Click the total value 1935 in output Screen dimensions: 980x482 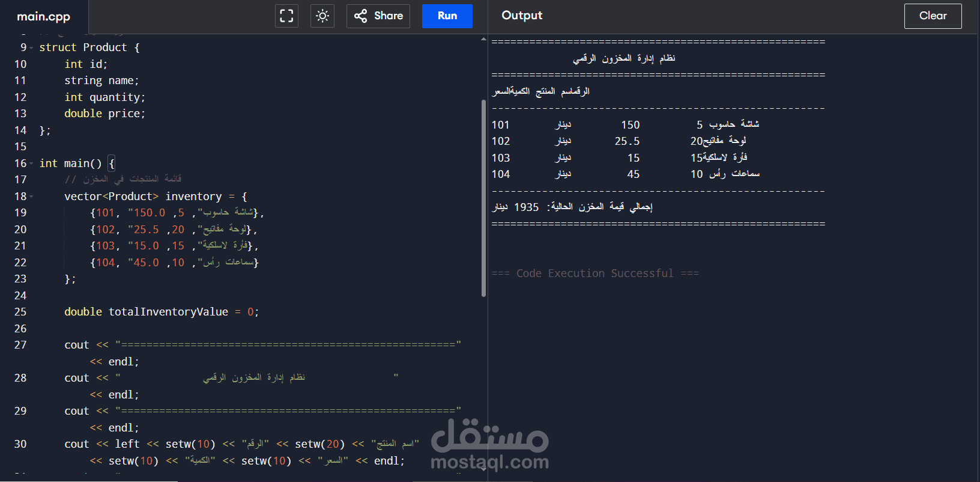(526, 207)
